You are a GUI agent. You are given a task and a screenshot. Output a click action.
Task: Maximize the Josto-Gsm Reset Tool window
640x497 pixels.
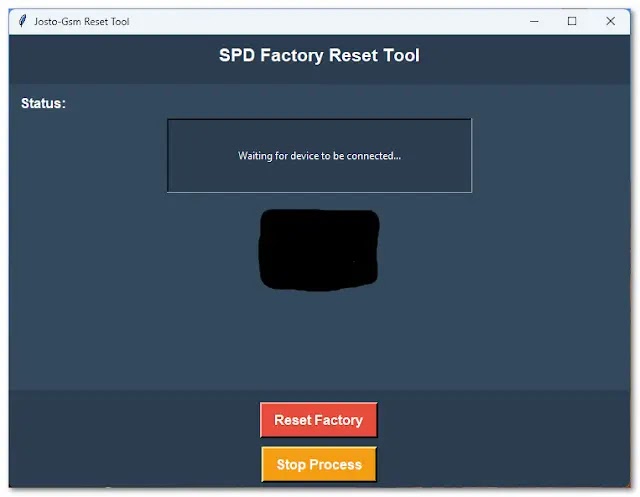coord(572,21)
